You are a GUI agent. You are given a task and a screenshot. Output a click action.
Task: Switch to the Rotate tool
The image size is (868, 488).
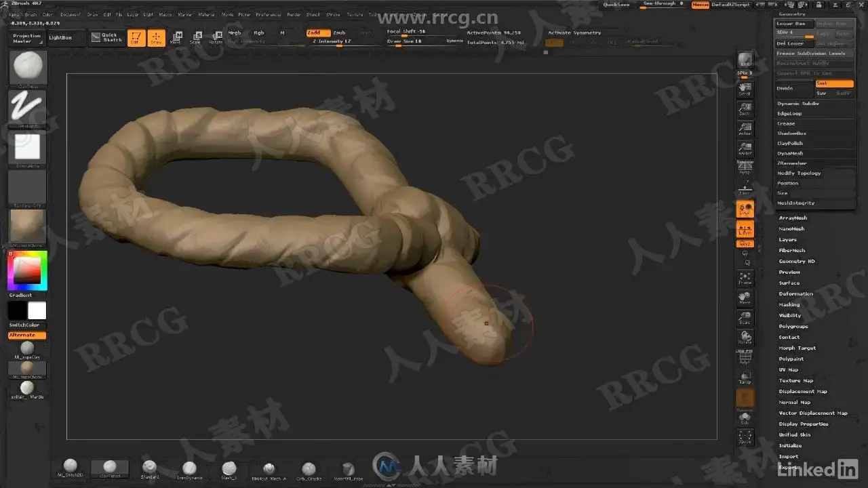tap(216, 38)
